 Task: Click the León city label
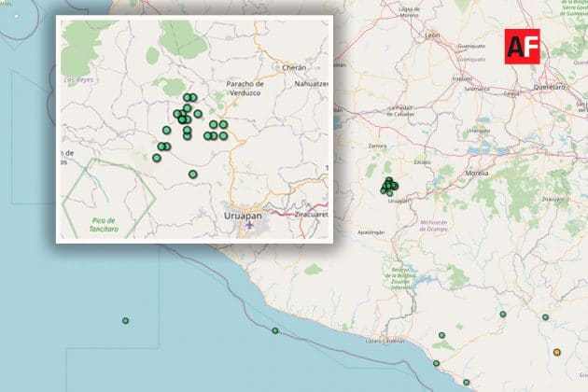point(431,35)
